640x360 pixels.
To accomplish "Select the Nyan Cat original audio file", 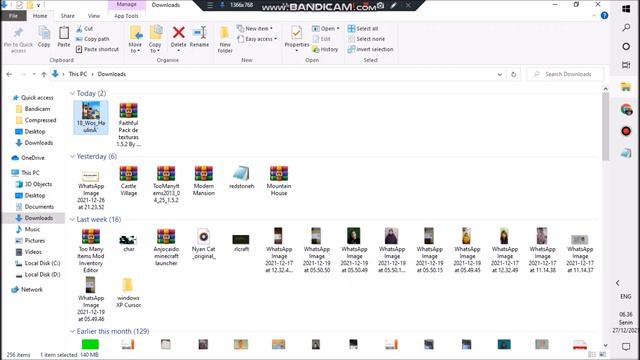I will [x=204, y=244].
